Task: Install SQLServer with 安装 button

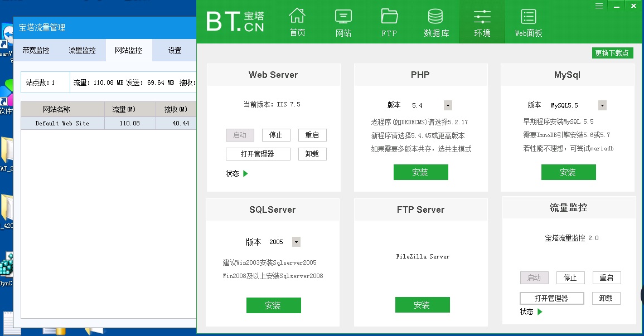Action: (x=274, y=305)
